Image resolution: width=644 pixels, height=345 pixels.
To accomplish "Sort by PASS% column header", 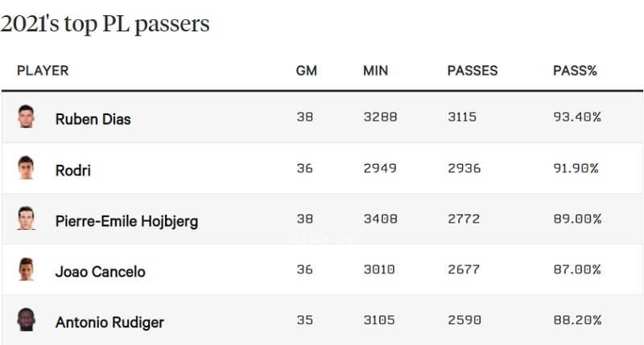I will point(575,71).
